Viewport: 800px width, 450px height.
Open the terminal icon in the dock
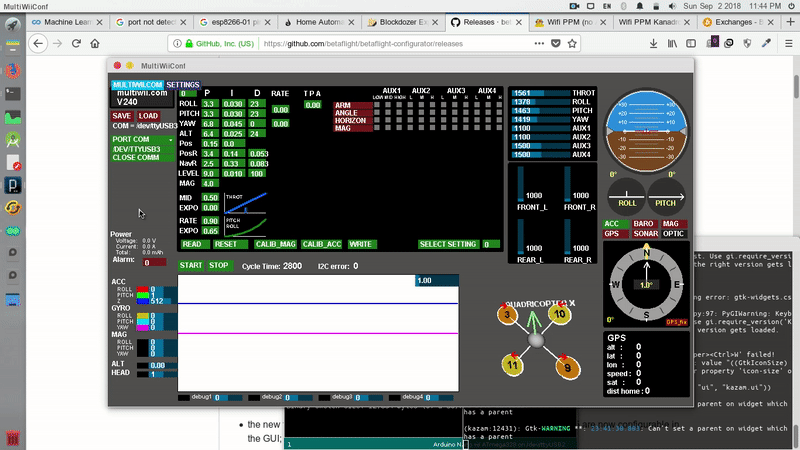point(13,94)
